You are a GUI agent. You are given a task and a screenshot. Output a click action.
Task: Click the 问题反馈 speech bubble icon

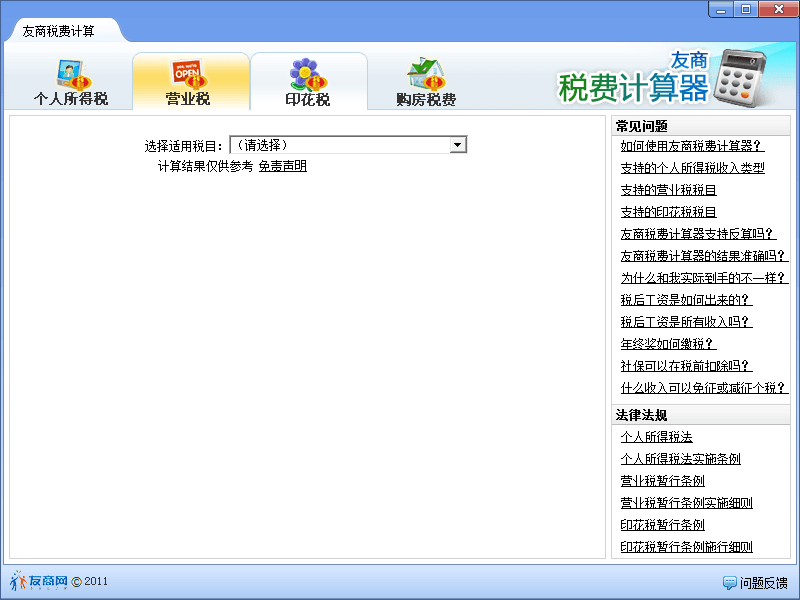[730, 582]
